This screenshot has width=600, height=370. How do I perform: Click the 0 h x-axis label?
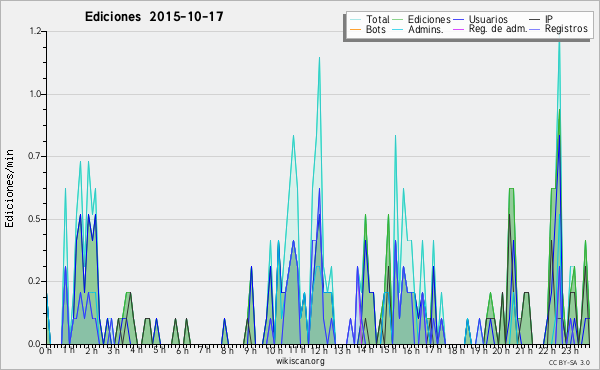[x=45, y=351]
